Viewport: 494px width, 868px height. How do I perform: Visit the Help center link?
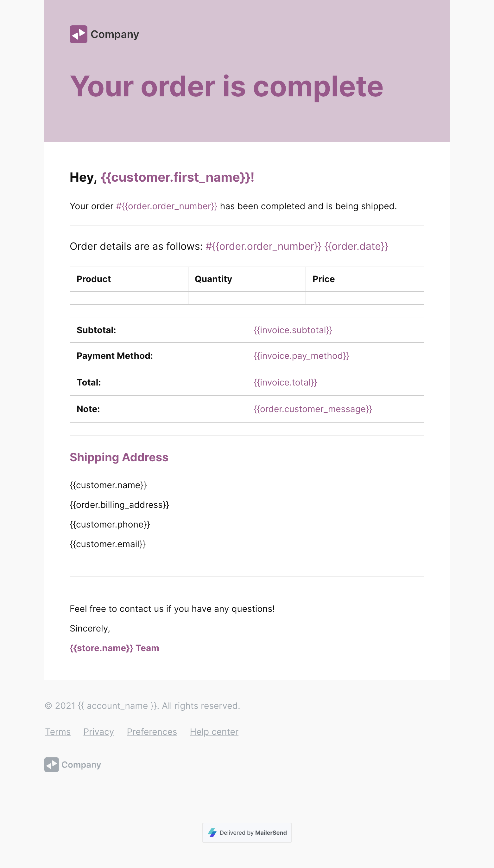(x=214, y=731)
